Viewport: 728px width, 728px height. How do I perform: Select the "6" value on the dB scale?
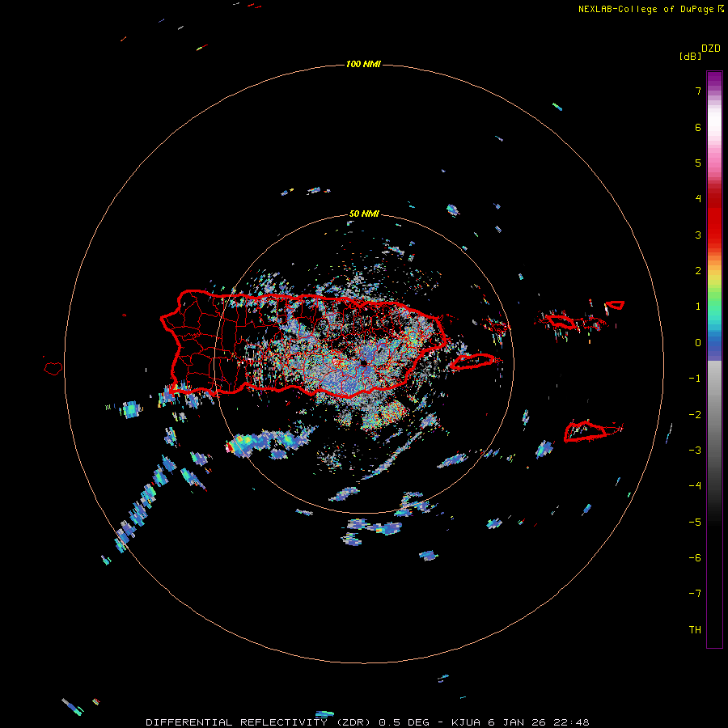coord(698,127)
